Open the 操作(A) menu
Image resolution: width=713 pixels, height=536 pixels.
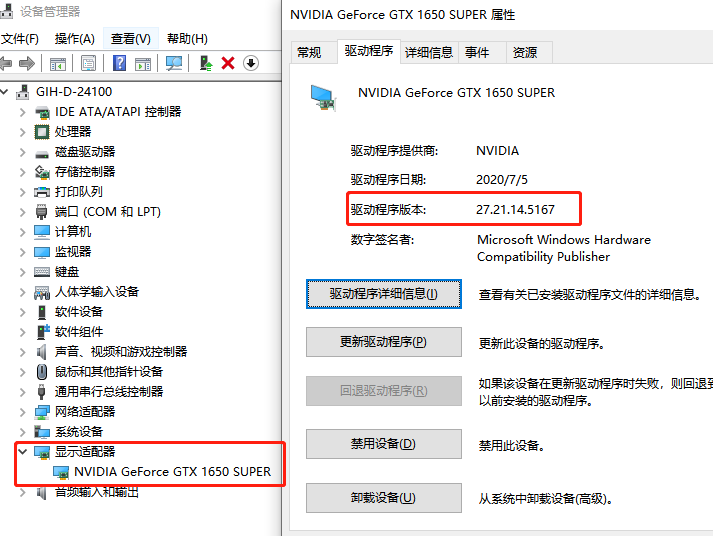pos(75,39)
